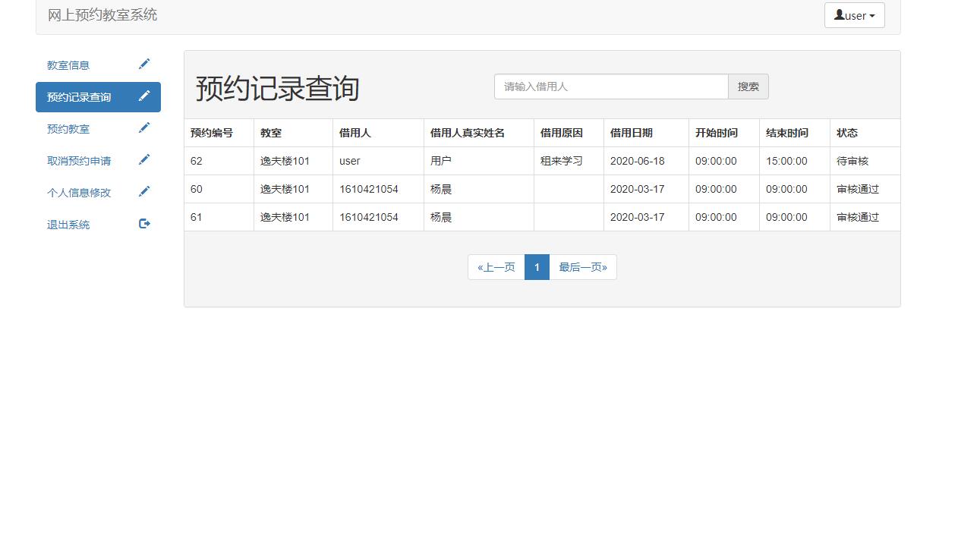This screenshot has width=980, height=541.
Task: Click the 搜索 button
Action: (748, 86)
